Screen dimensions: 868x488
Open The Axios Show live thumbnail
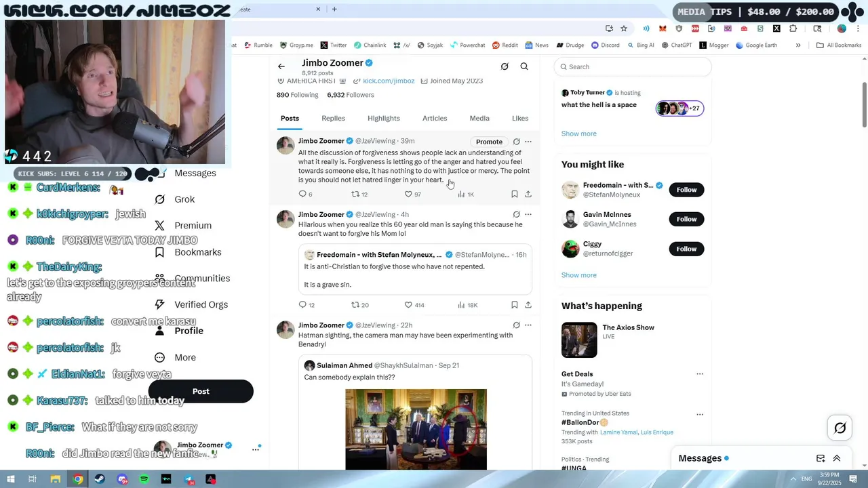pyautogui.click(x=579, y=340)
